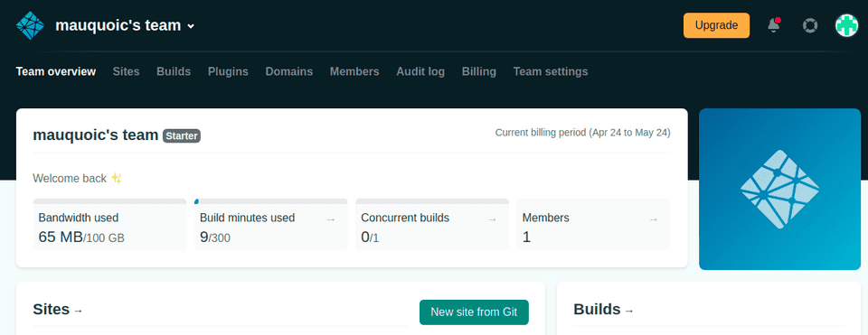Open the Bandwidth used card
The width and height of the screenshot is (868, 335).
pyautogui.click(x=109, y=225)
